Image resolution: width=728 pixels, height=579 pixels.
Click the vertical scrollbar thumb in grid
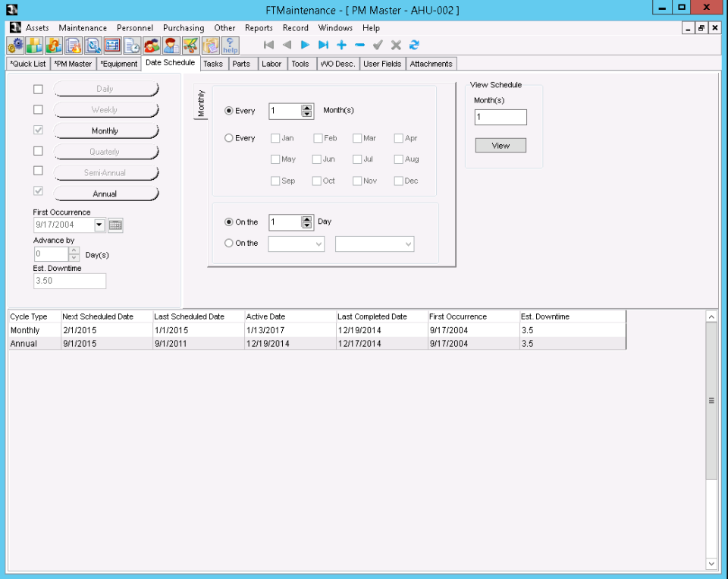pos(711,401)
